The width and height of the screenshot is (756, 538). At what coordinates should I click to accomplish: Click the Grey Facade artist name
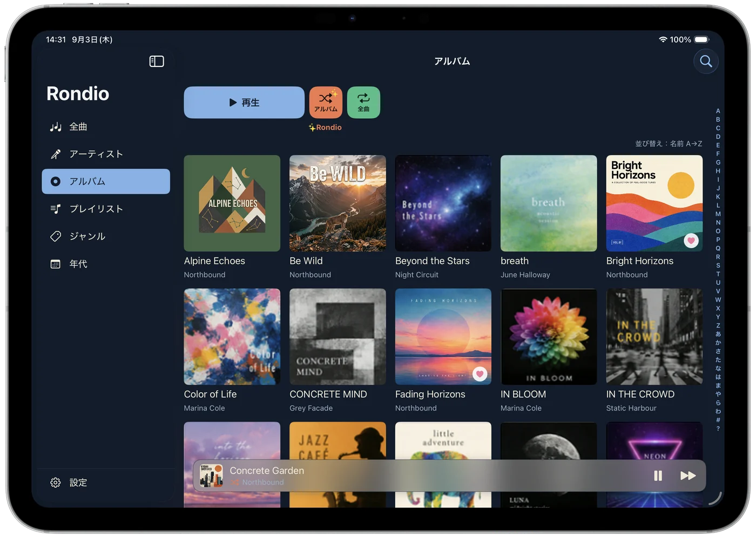click(x=311, y=408)
